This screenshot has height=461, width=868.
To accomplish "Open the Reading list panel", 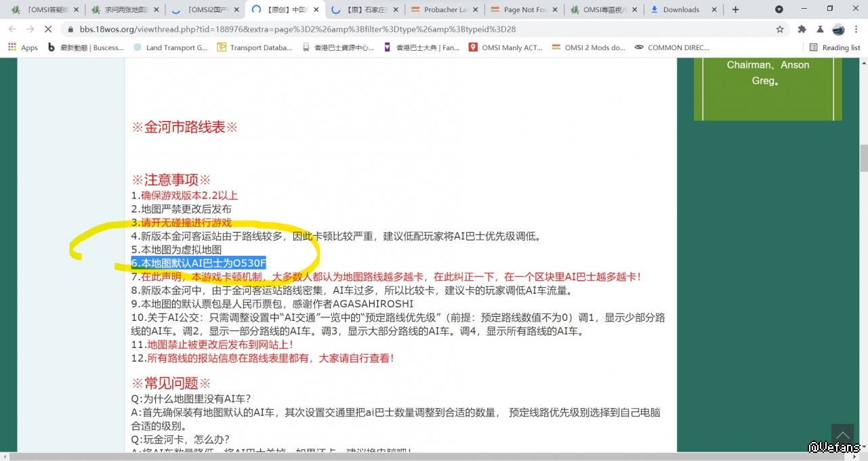I will click(x=835, y=47).
